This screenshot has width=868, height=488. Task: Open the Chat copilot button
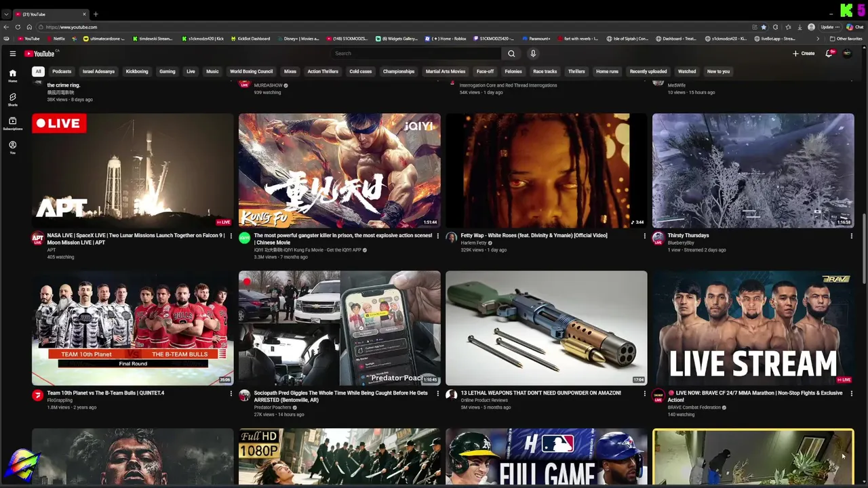click(x=854, y=27)
